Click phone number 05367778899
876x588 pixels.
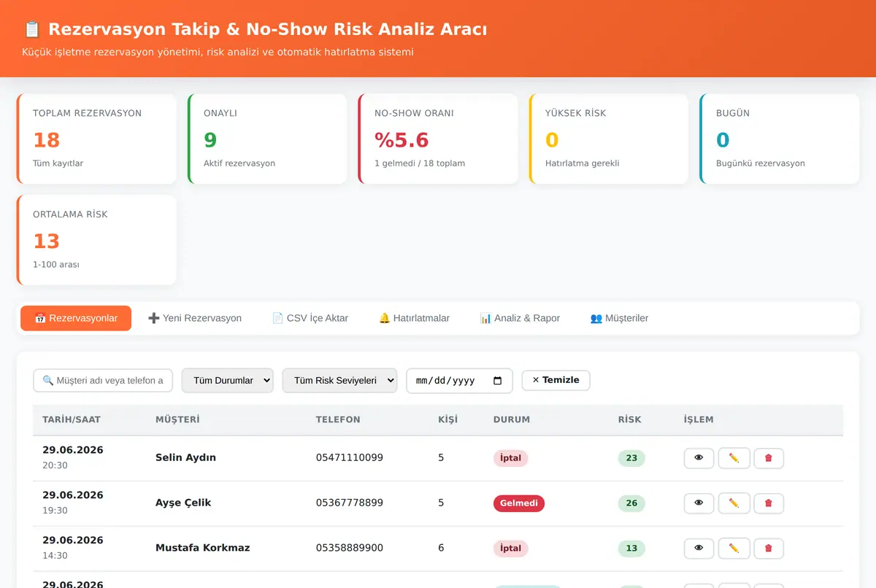(x=350, y=503)
